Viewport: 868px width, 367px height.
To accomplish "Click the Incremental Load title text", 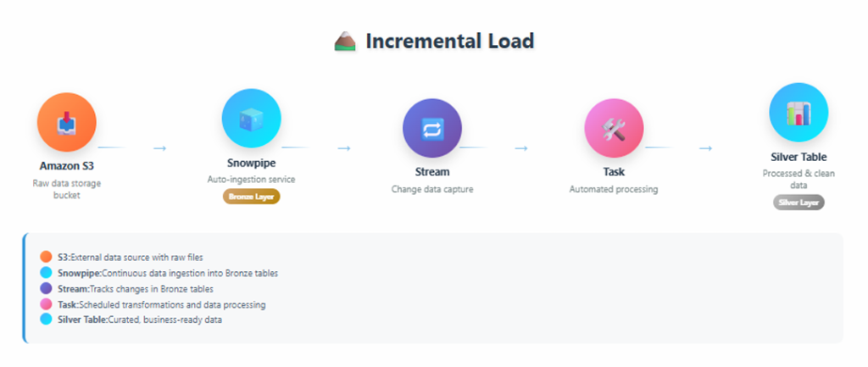I will tap(449, 41).
